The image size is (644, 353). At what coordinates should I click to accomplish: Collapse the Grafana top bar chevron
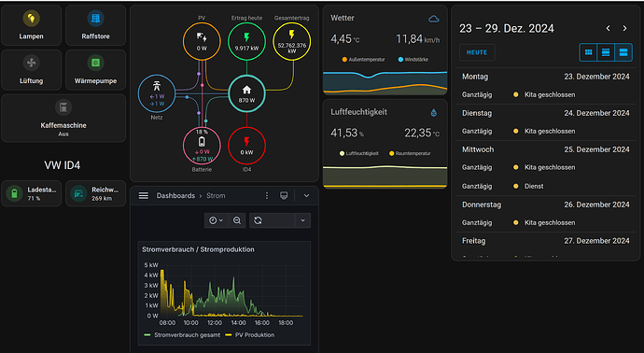tap(306, 195)
